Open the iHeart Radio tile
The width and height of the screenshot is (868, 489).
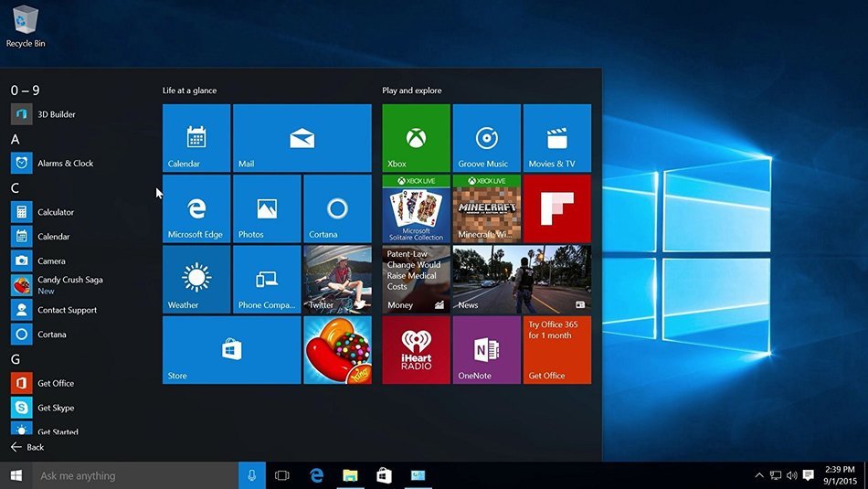pyautogui.click(x=417, y=350)
